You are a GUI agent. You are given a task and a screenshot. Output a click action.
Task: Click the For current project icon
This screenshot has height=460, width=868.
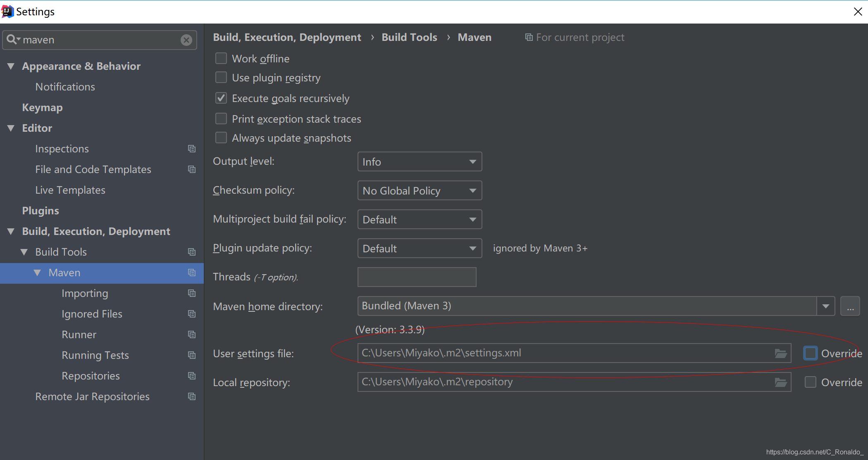click(x=529, y=38)
